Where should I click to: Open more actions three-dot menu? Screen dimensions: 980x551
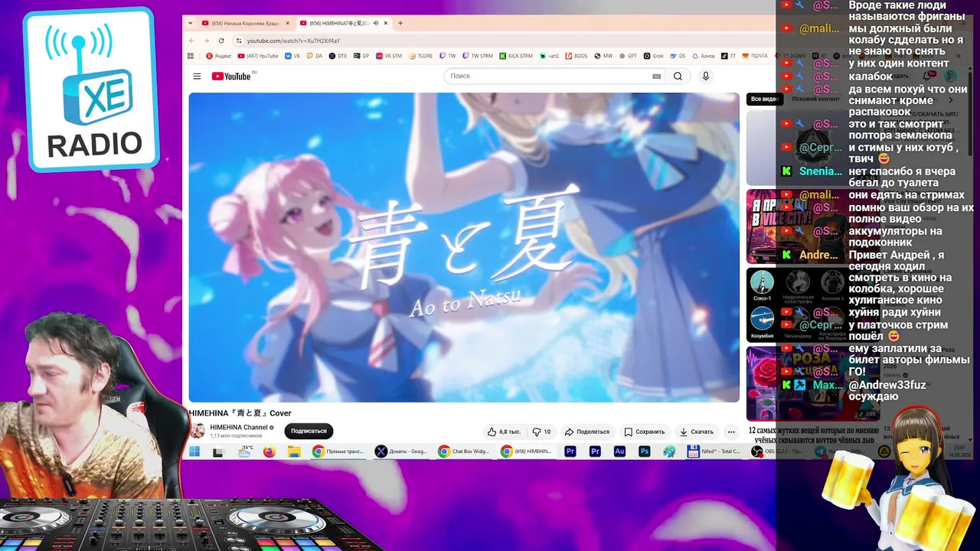[731, 432]
